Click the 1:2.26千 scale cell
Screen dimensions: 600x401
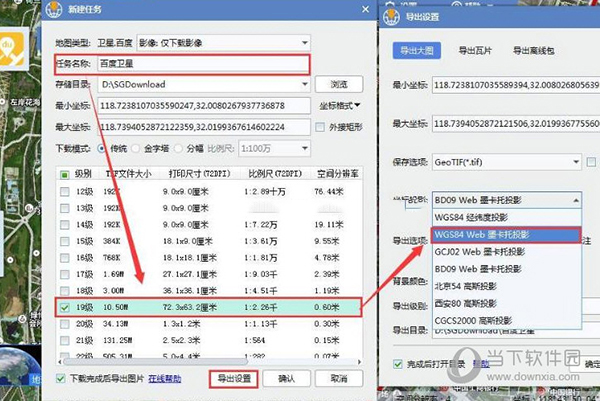click(x=260, y=307)
